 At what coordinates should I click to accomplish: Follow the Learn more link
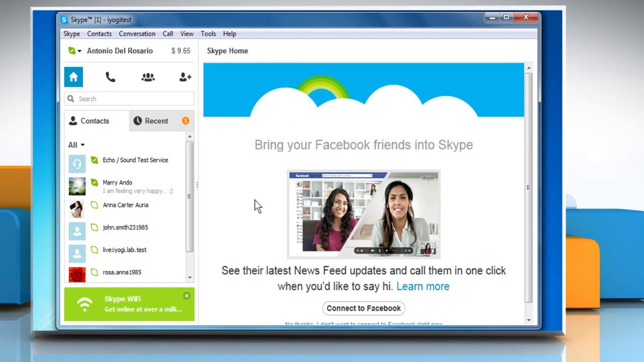pos(423,286)
